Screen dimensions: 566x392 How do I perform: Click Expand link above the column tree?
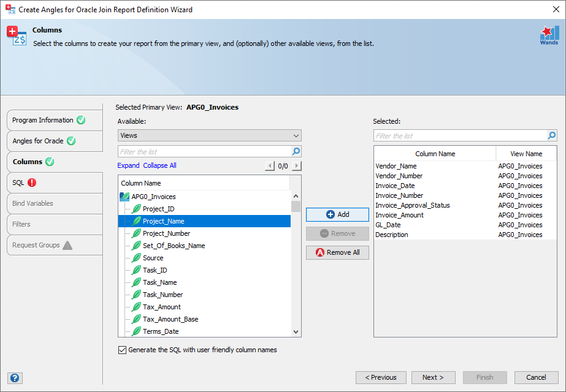pos(128,165)
